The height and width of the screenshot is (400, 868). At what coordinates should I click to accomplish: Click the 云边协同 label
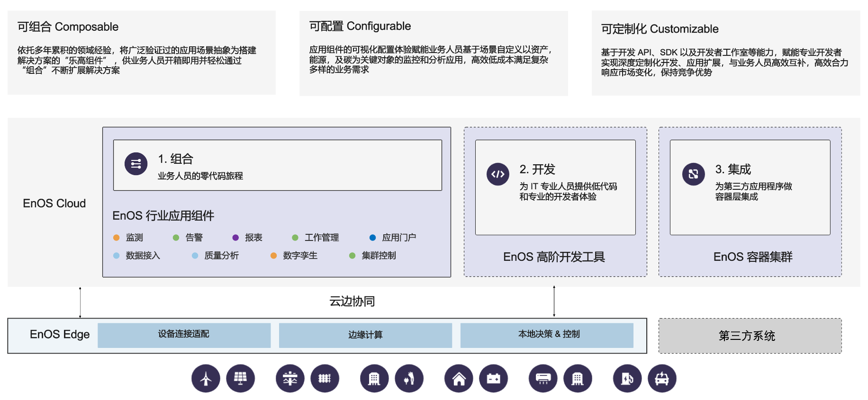352,302
